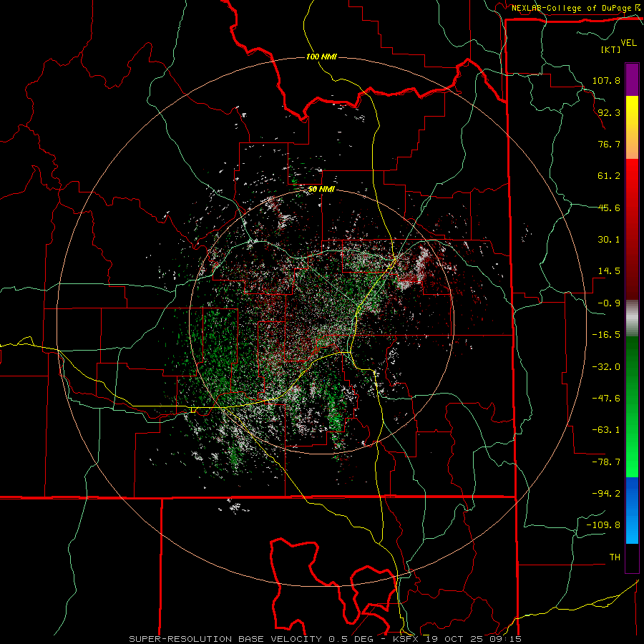Click the 45.6 velocity scale value
The image size is (644, 644).
(609, 208)
